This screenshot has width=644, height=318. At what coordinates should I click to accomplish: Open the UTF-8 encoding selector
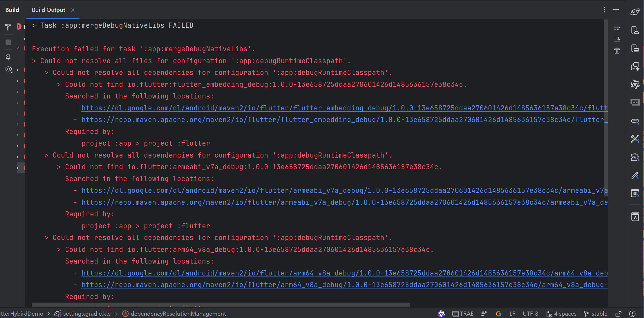click(530, 314)
